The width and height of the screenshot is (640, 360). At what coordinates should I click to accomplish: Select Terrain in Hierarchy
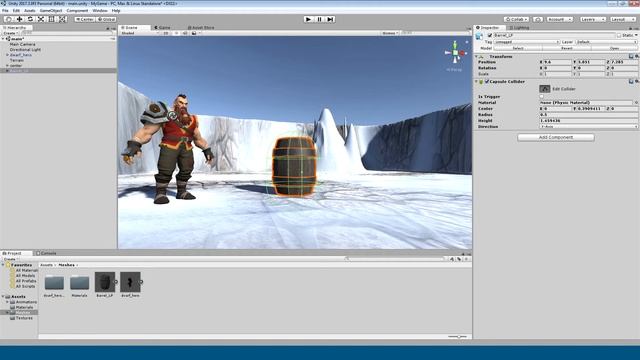click(x=17, y=60)
